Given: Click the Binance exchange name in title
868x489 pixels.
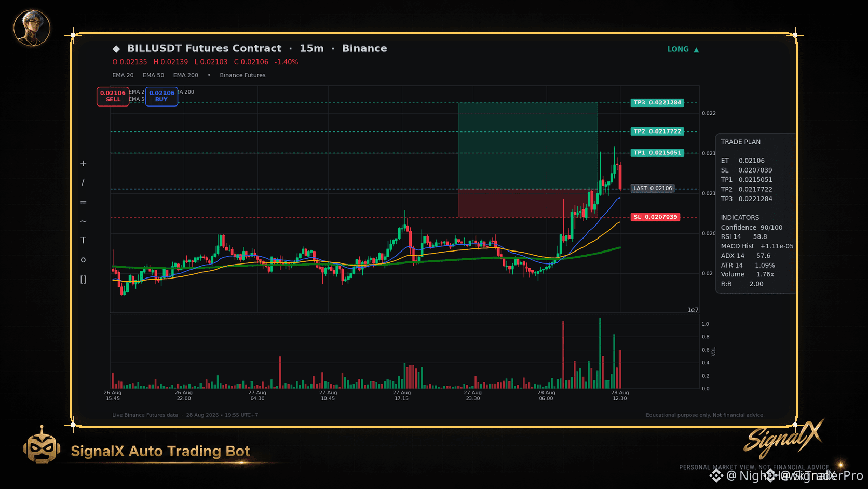Looking at the screenshot, I should [364, 48].
